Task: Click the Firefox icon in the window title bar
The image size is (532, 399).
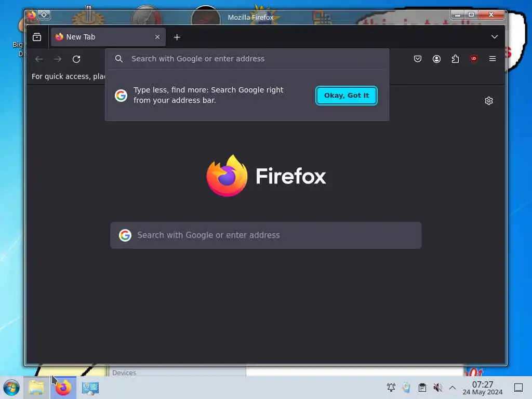Action: coord(32,15)
